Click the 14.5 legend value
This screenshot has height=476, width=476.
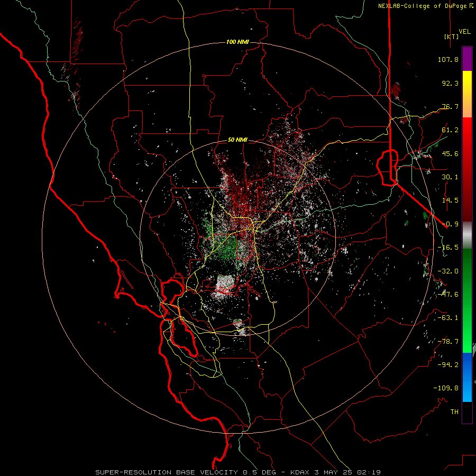coord(450,200)
